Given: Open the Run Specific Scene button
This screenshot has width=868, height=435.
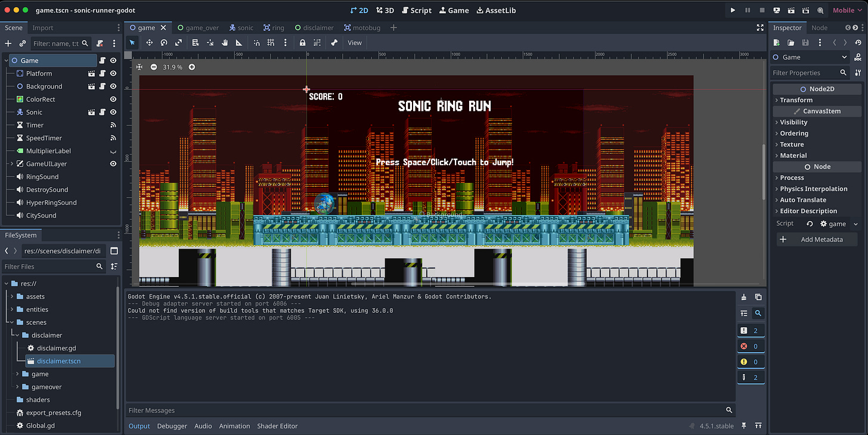Looking at the screenshot, I should [x=806, y=10].
